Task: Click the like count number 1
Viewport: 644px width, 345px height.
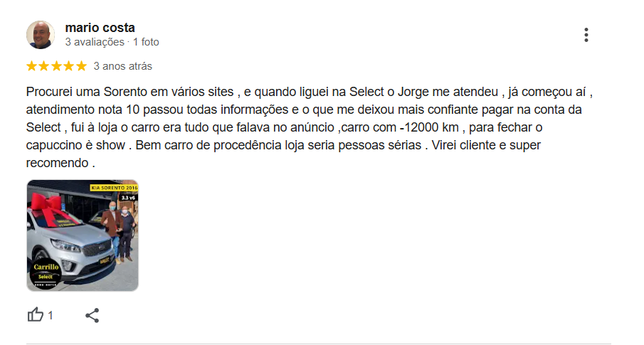Action: coord(50,315)
